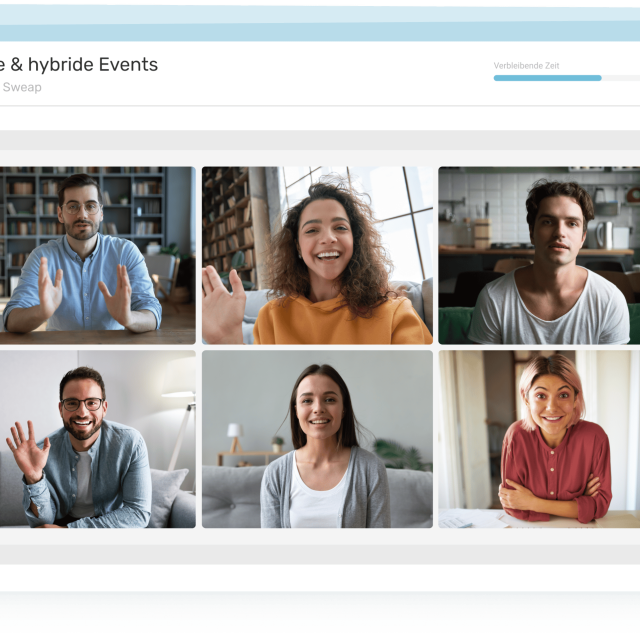Click floor lamp behind the bearded man
640x640 pixels.
[x=181, y=431]
